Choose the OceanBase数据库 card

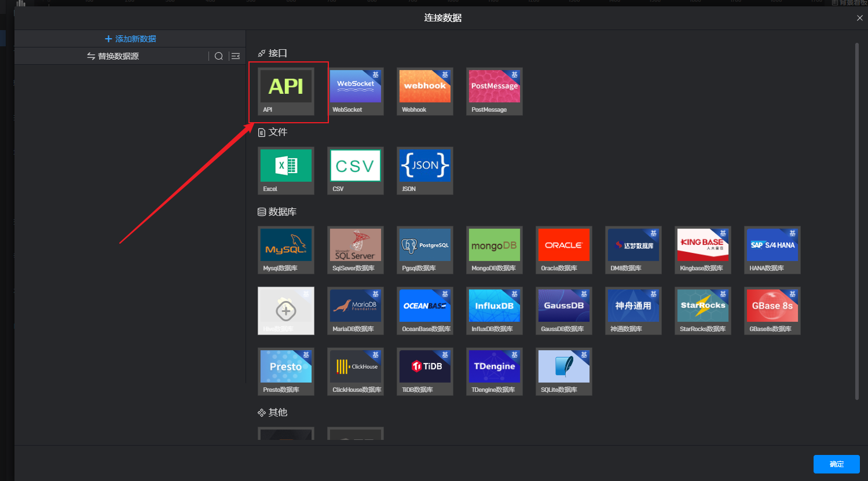coord(425,311)
